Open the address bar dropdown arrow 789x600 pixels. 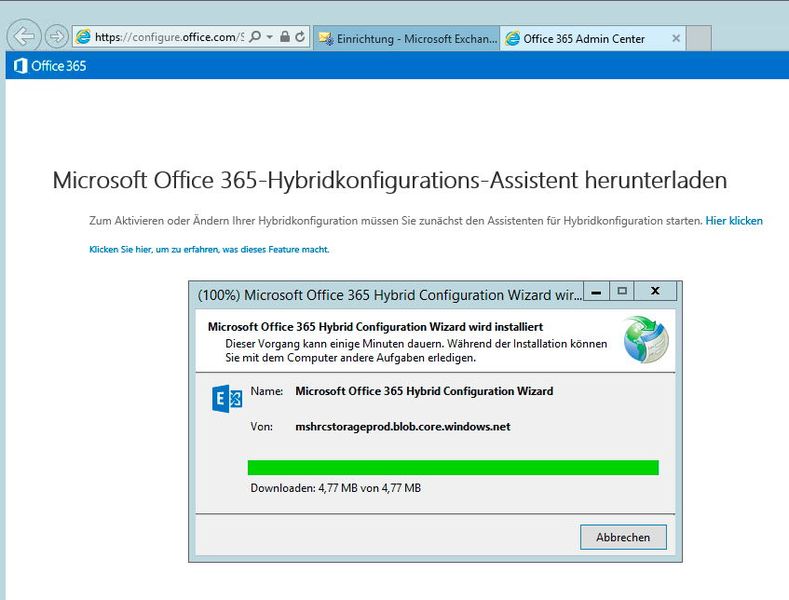(270, 37)
